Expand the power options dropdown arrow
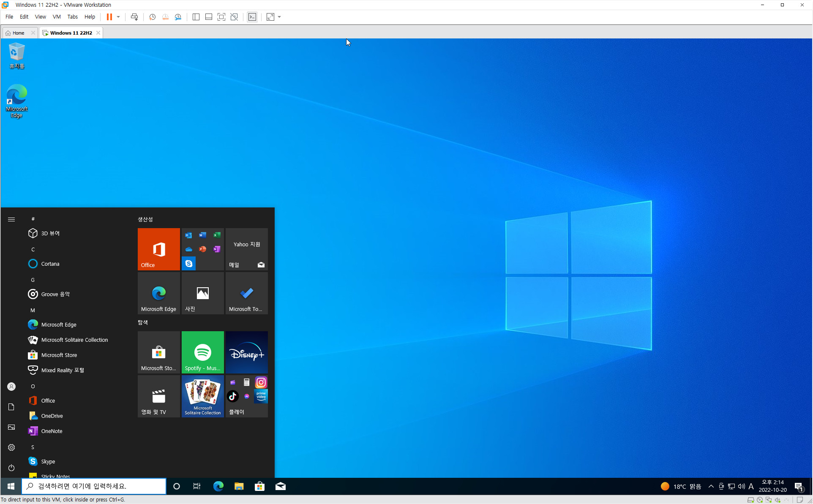This screenshot has height=504, width=813. point(118,17)
